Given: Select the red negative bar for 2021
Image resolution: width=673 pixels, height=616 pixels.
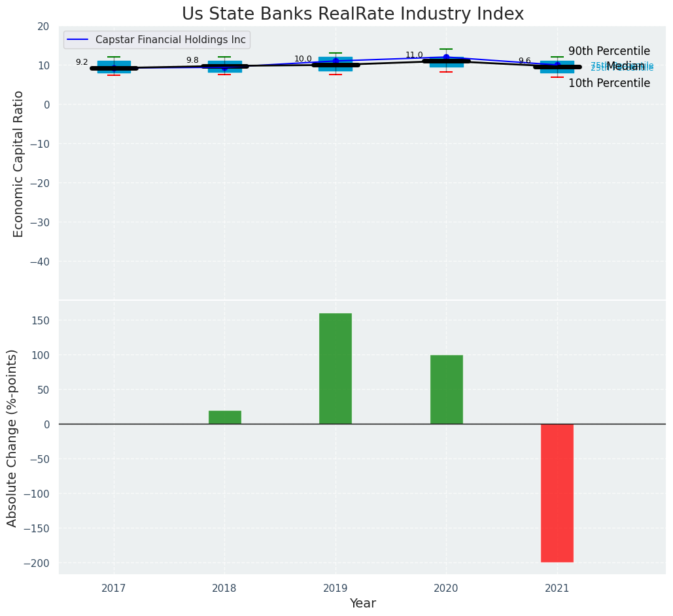Looking at the screenshot, I should click(557, 492).
